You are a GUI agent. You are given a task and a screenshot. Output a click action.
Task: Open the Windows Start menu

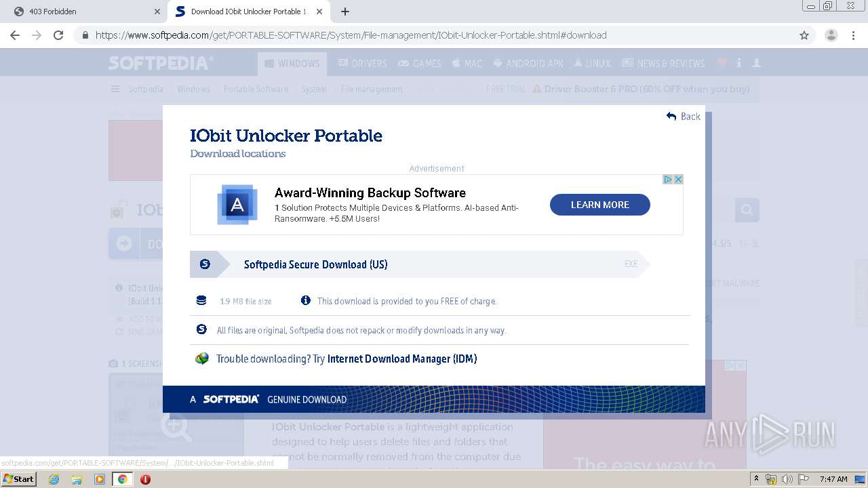click(19, 479)
